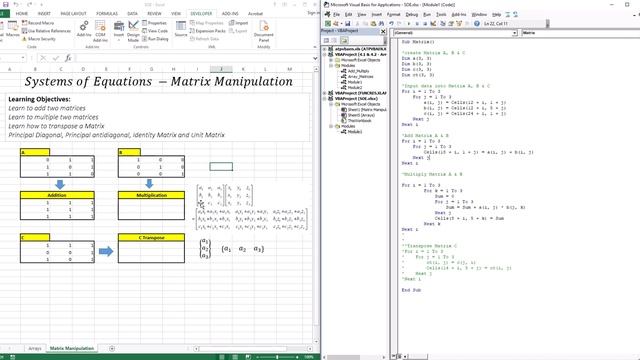
Task: Click Import in XML group
Action: coord(239,23)
